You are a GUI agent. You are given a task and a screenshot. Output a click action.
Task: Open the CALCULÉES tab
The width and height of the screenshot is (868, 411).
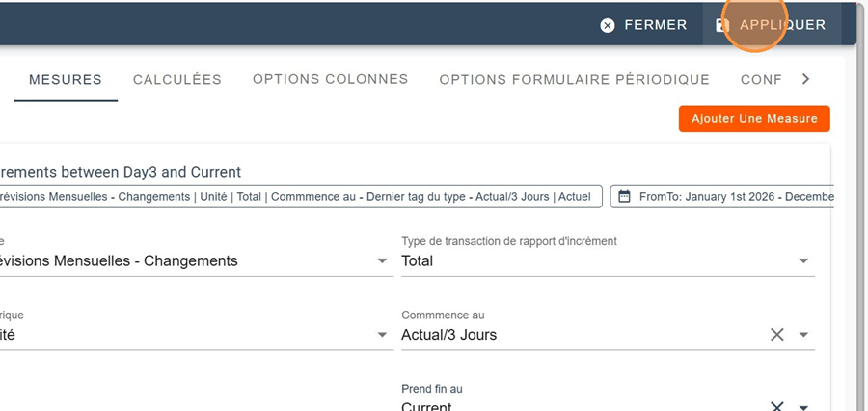(177, 80)
